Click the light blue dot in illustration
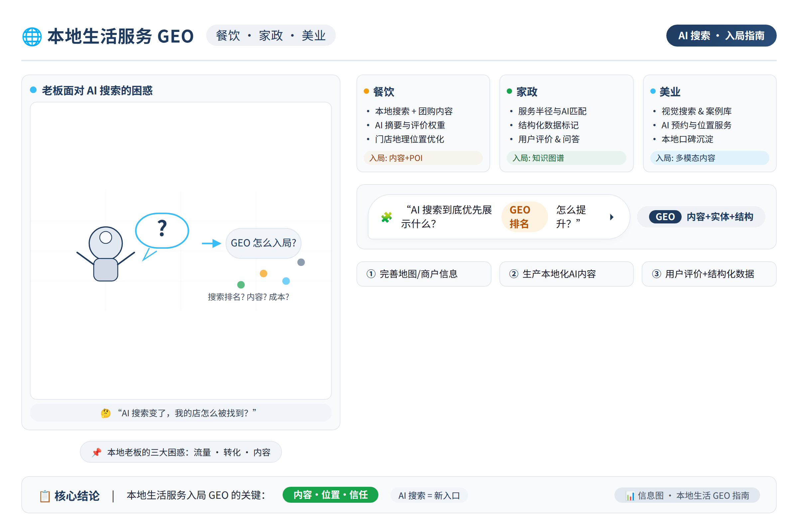Image resolution: width=798 pixels, height=532 pixels. coord(286,281)
